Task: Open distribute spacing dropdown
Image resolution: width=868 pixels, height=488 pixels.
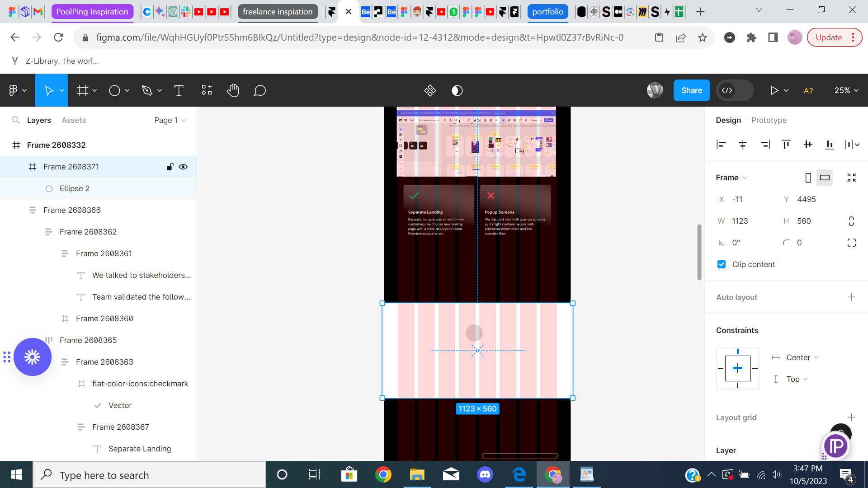Action: 852,145
